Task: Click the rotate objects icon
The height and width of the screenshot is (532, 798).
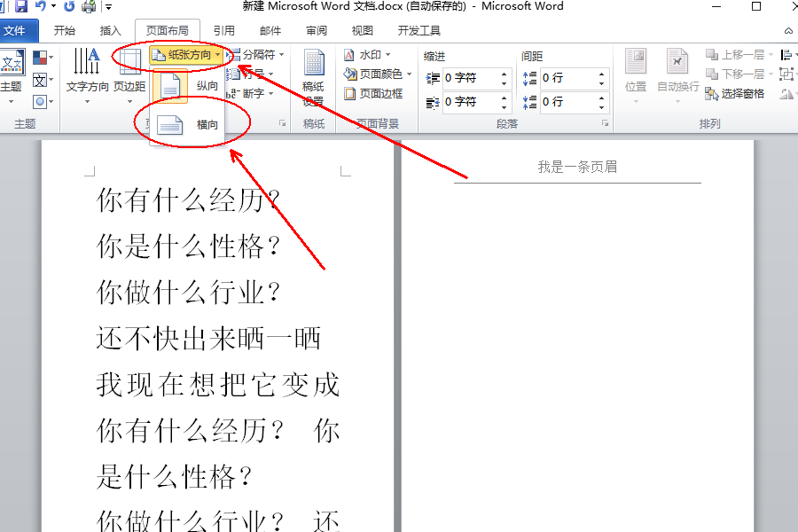Action: coord(788,94)
